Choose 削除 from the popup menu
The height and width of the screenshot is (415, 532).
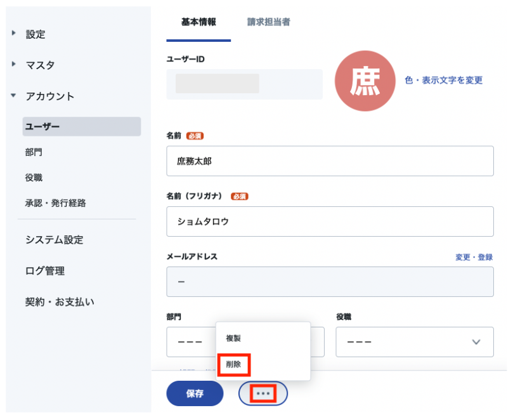(x=233, y=364)
